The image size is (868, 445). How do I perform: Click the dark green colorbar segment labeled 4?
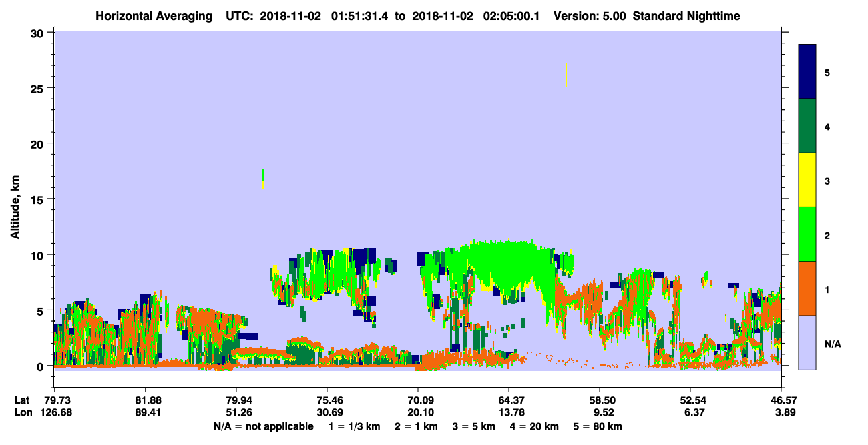click(807, 126)
